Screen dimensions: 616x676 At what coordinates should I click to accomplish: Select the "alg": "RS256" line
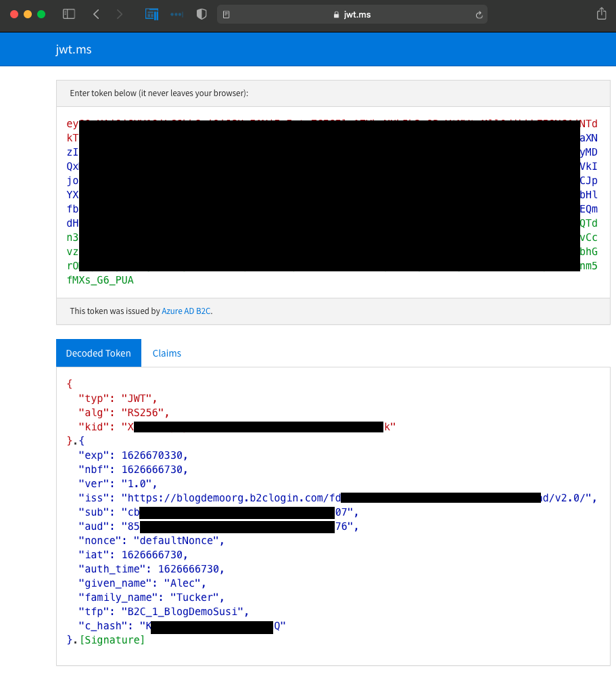(124, 413)
